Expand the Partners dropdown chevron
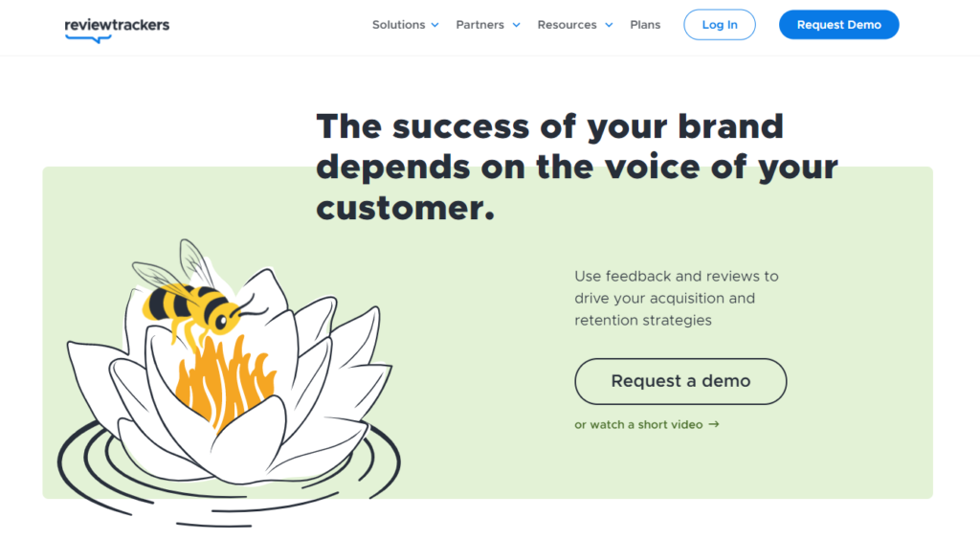 [x=517, y=25]
